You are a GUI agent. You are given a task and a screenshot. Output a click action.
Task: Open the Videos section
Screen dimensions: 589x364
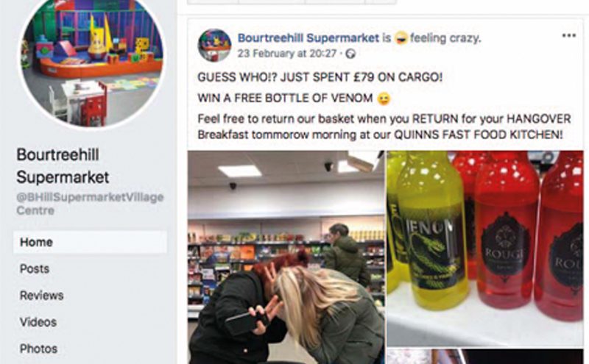point(38,322)
